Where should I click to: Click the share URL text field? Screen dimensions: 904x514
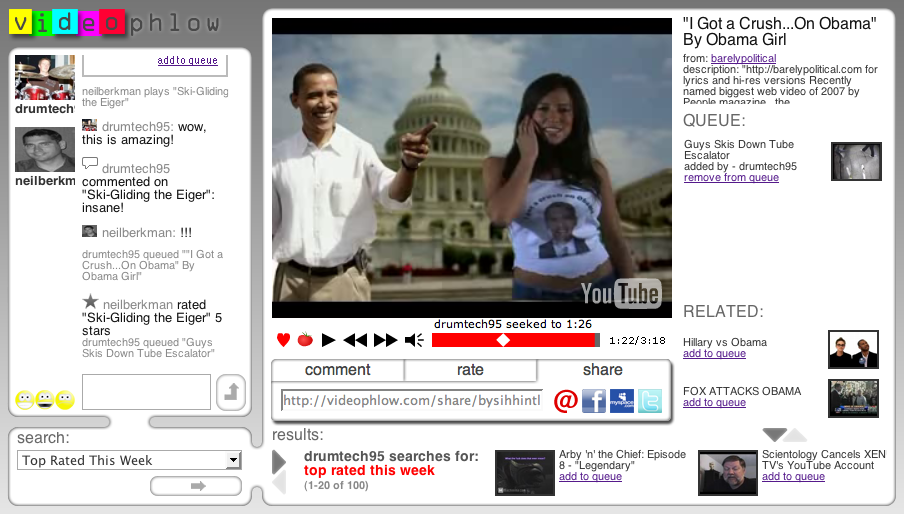tap(412, 400)
